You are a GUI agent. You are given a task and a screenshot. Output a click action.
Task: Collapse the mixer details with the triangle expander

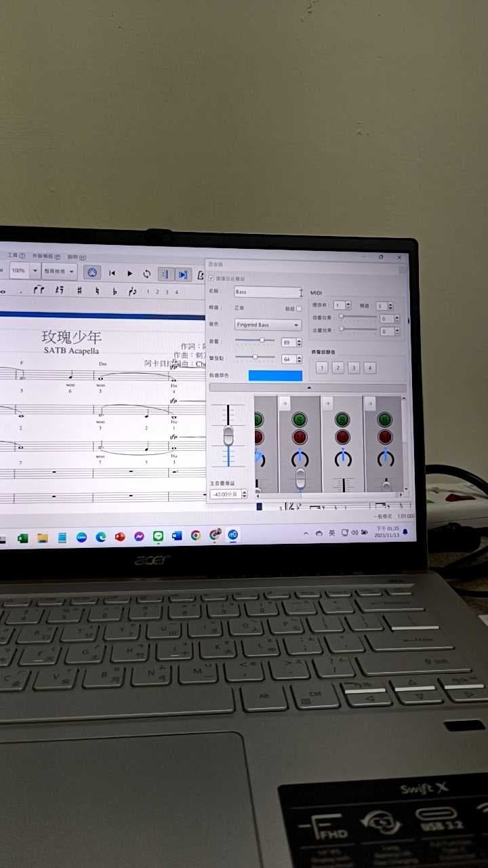(308, 388)
